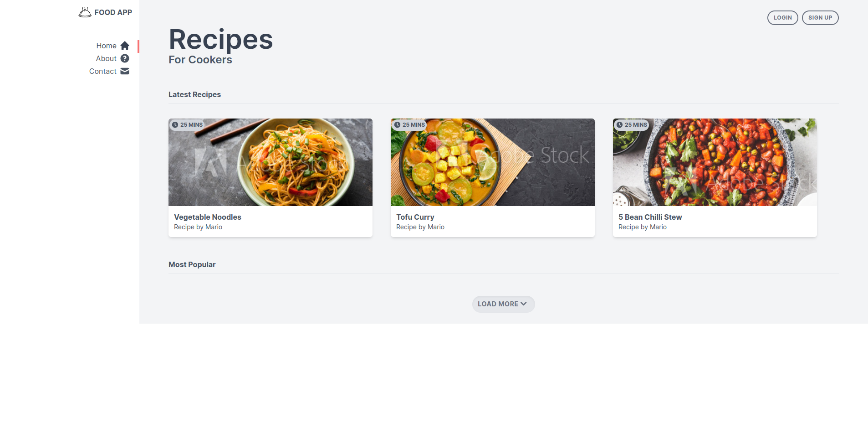Click the clock icon on Vegetable Noodles card

[x=176, y=124]
